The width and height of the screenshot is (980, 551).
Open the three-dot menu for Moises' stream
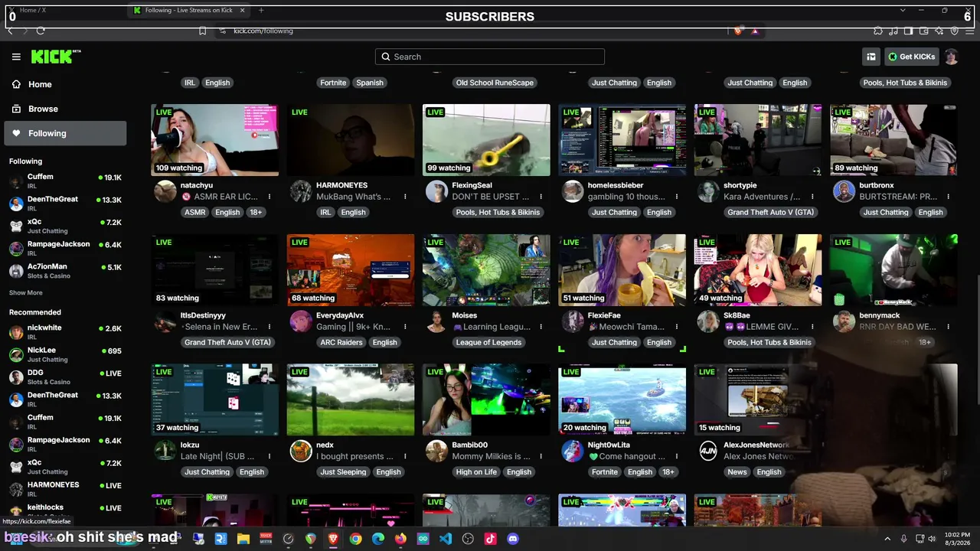click(x=541, y=327)
